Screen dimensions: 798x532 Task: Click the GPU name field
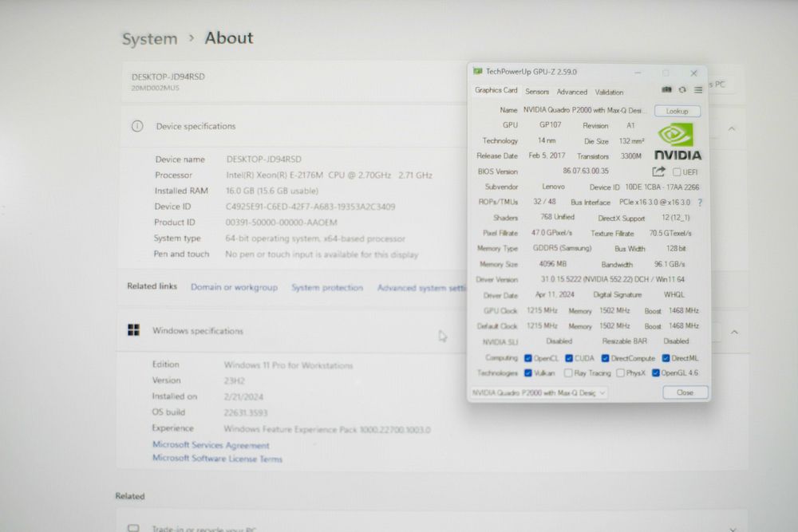coord(585,110)
